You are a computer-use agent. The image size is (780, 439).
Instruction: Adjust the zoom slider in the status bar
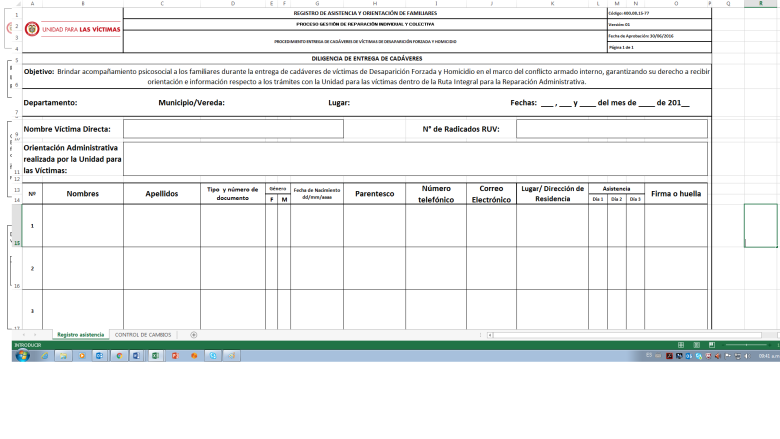[x=746, y=345]
